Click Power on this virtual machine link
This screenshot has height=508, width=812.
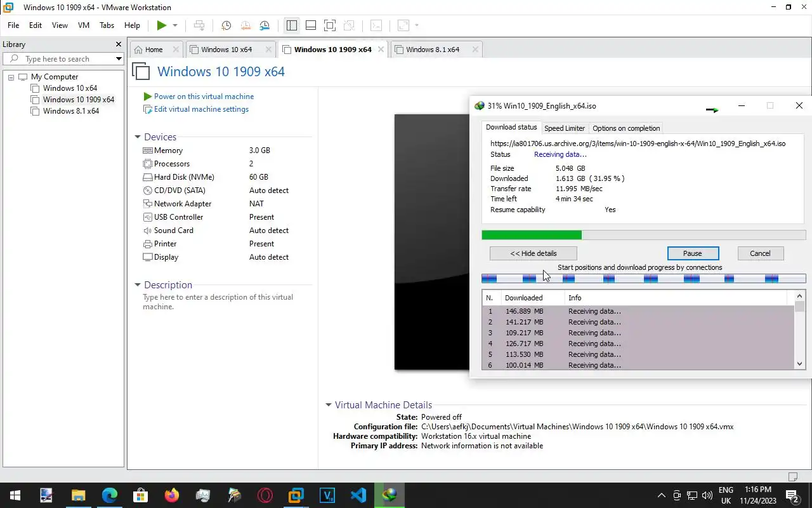pos(204,97)
